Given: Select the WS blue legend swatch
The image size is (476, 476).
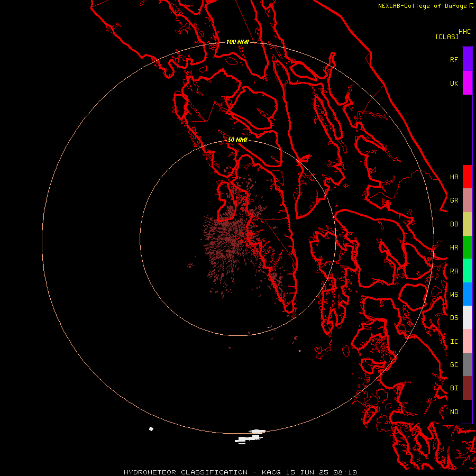Looking at the screenshot, I should (467, 294).
